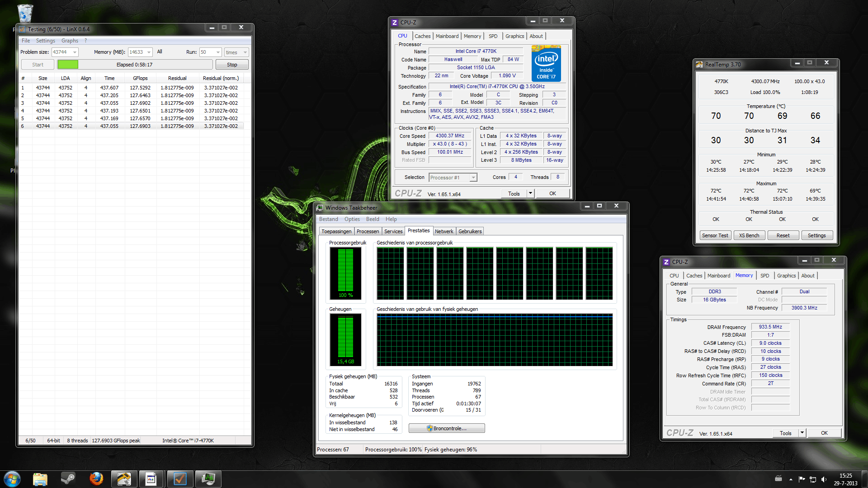Viewport: 868px width, 488px height.
Task: Click the volume speaker tray icon
Action: click(x=824, y=479)
